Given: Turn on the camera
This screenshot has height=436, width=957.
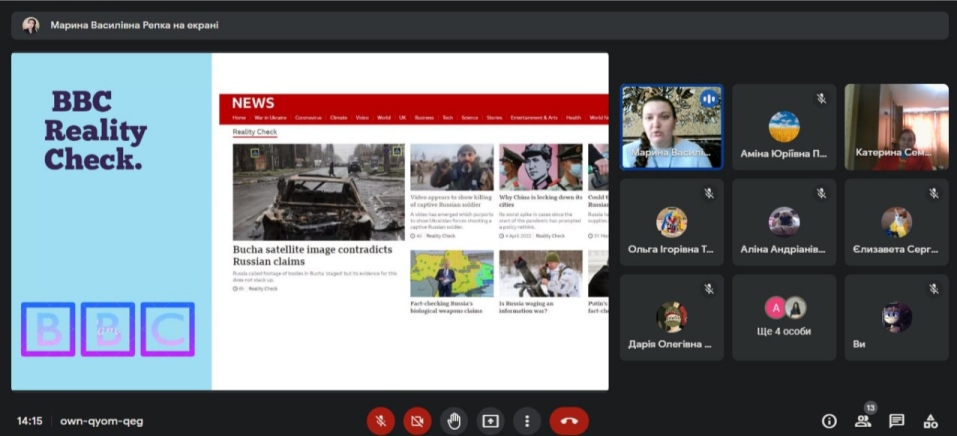Looking at the screenshot, I should pyautogui.click(x=417, y=421).
